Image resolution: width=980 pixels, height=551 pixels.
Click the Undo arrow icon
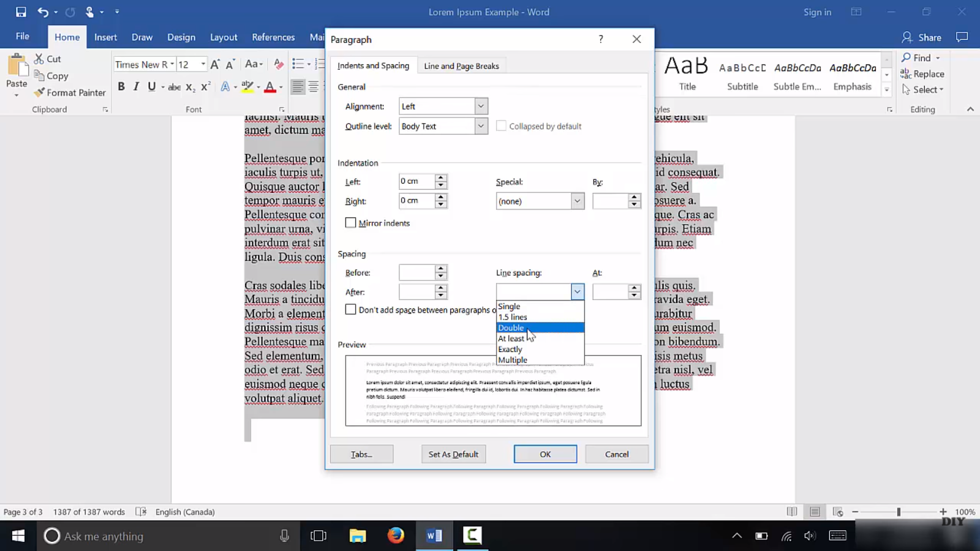pyautogui.click(x=42, y=12)
